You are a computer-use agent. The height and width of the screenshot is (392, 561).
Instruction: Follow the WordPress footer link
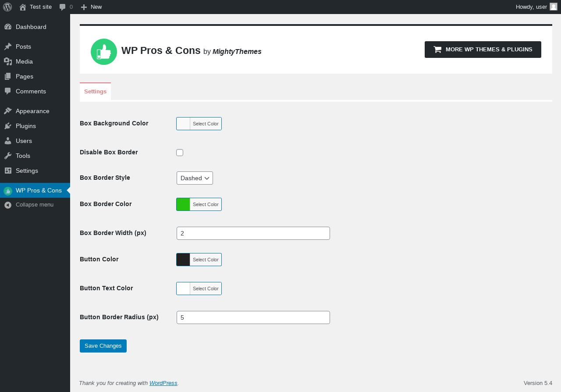[x=163, y=383]
